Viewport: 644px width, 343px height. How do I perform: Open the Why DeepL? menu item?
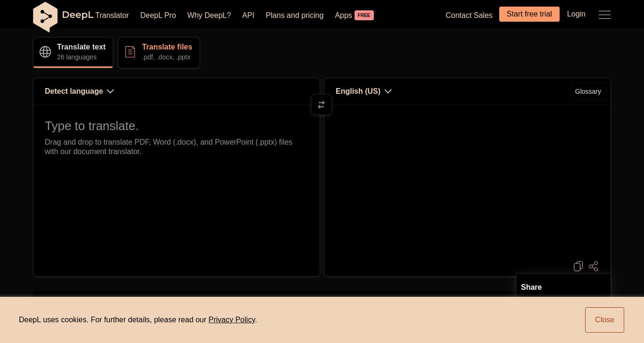point(209,16)
